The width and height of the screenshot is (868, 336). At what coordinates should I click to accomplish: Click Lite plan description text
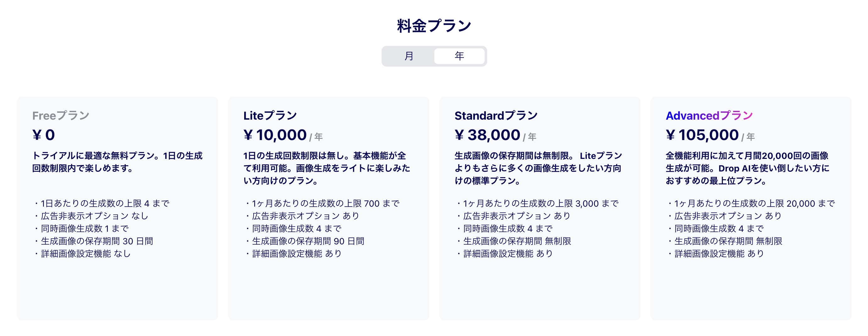point(327,168)
